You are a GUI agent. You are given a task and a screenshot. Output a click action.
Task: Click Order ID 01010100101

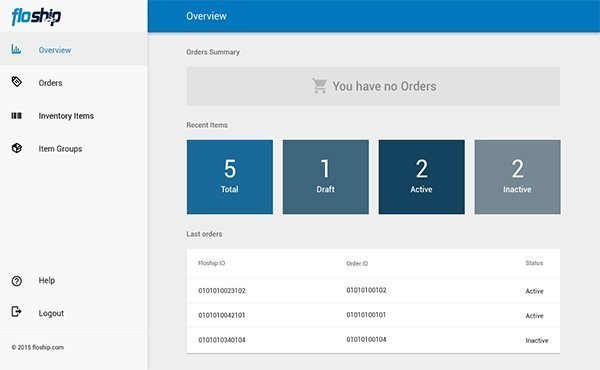(x=366, y=315)
